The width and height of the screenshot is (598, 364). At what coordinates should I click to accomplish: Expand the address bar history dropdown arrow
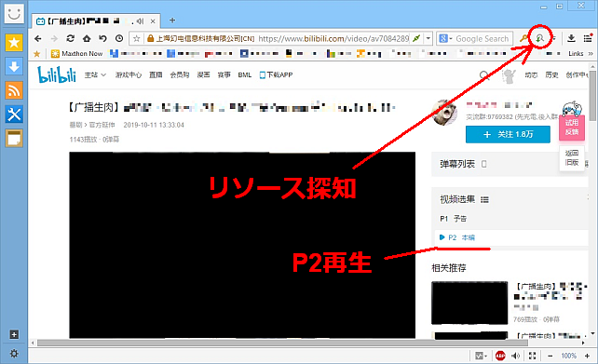[428, 38]
